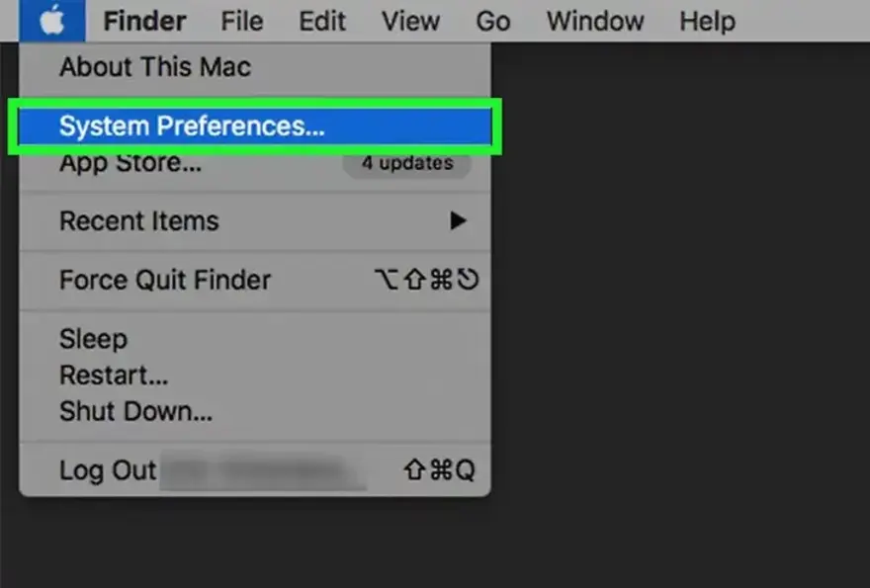Open the View menu
The image size is (870, 588).
(x=409, y=21)
